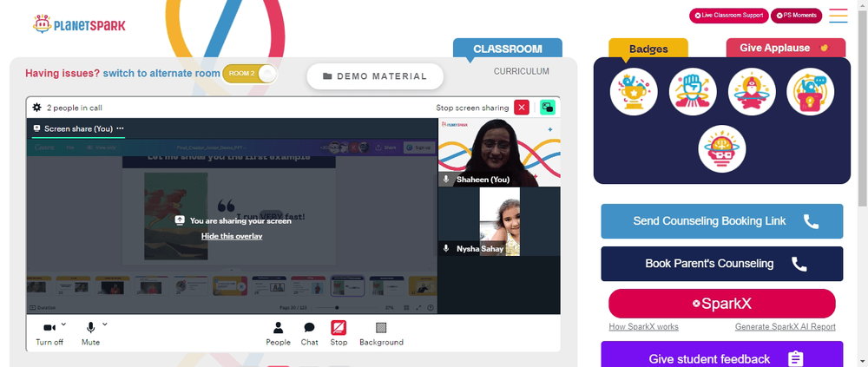Open Live Classroom Support

(x=728, y=16)
